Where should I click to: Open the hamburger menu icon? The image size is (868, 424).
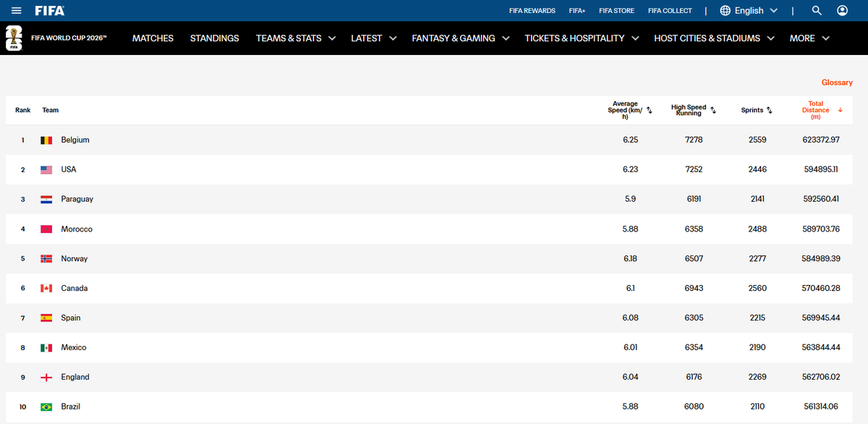point(17,11)
